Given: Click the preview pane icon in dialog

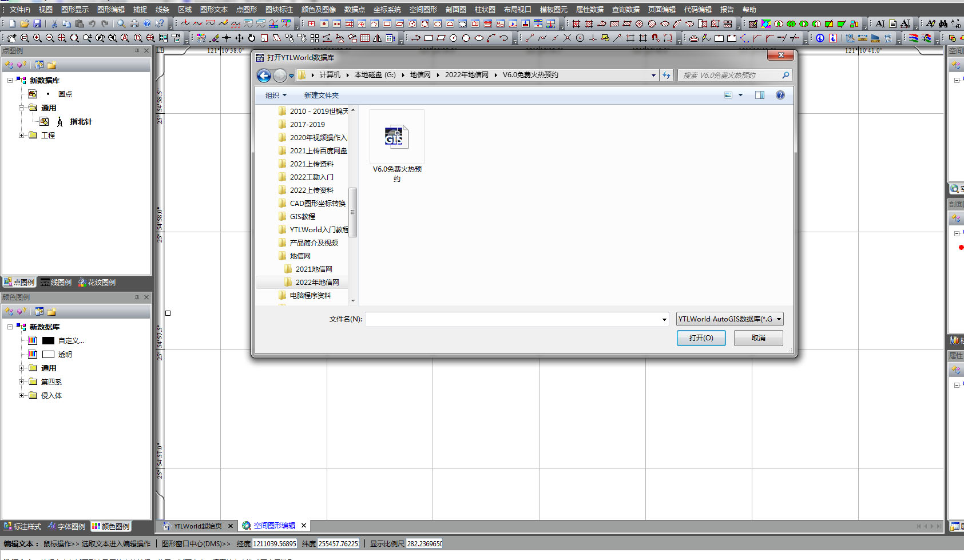Looking at the screenshot, I should tap(760, 95).
